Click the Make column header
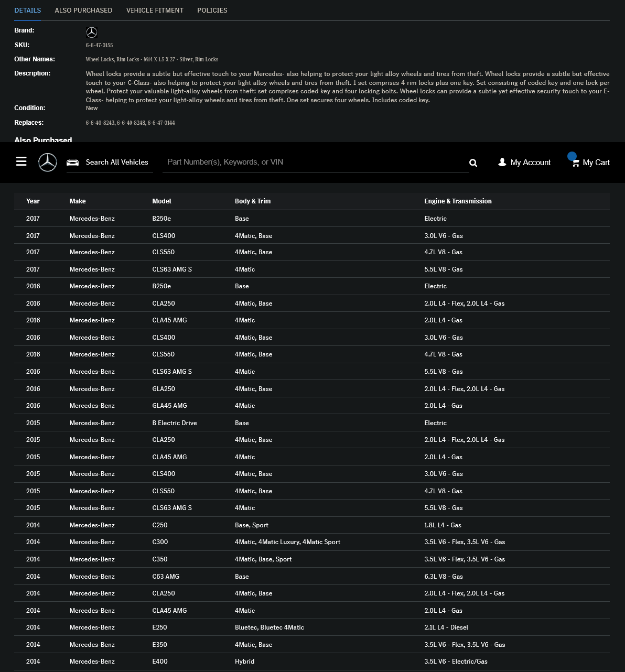Viewport: 625px width, 672px height. pyautogui.click(x=78, y=201)
